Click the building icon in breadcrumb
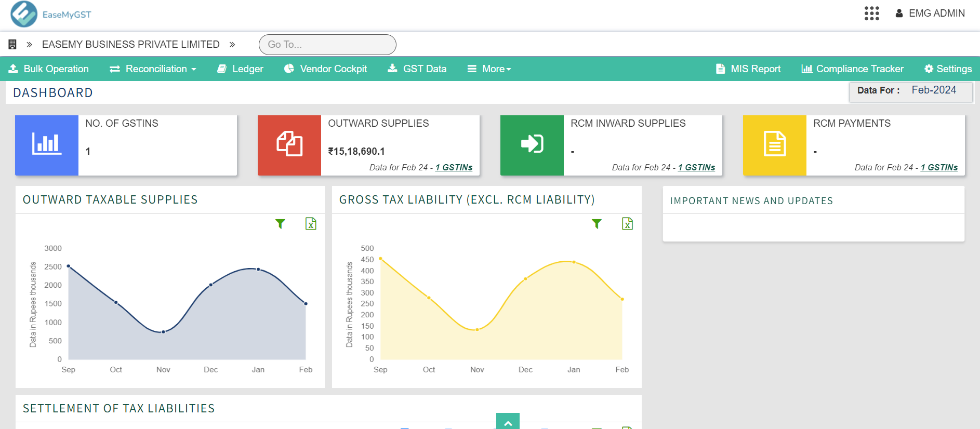The image size is (980, 429). [12, 45]
